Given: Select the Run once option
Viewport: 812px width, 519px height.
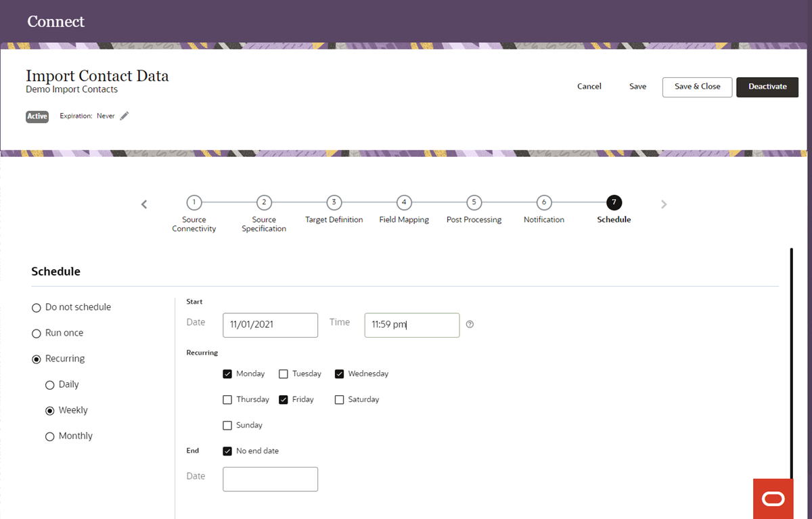Looking at the screenshot, I should point(37,334).
